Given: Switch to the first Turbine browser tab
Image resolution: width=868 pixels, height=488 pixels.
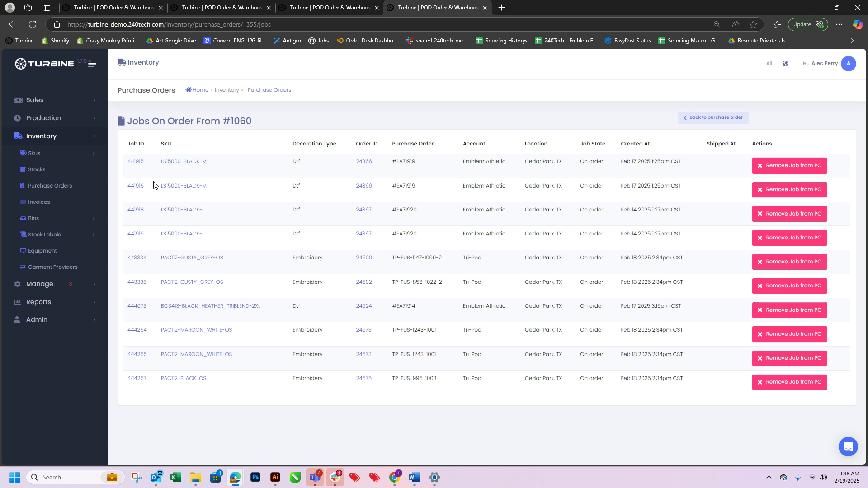Looking at the screenshot, I should (113, 8).
